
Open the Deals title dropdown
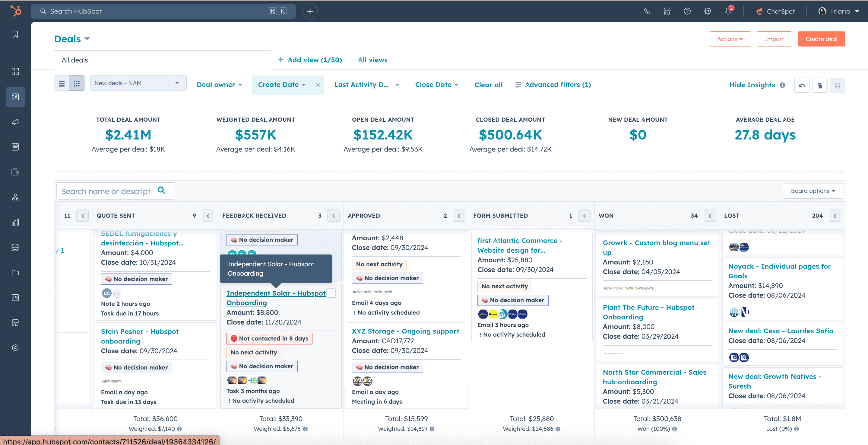(72, 39)
